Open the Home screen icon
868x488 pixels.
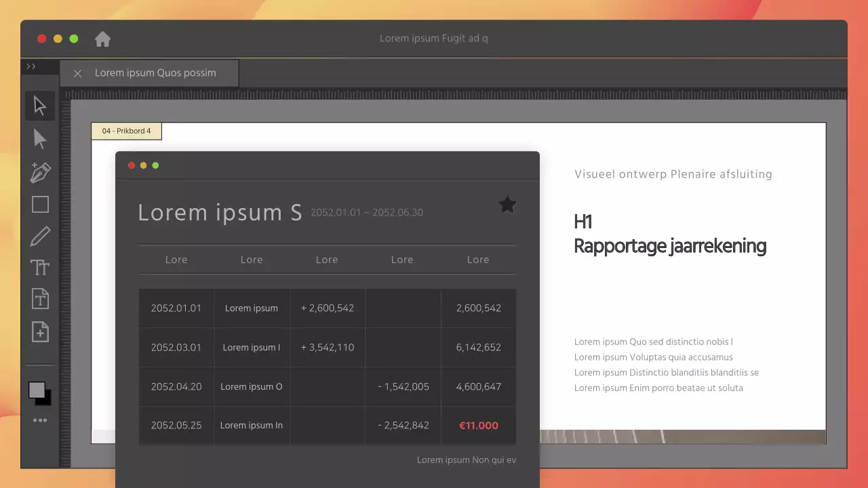click(x=102, y=39)
